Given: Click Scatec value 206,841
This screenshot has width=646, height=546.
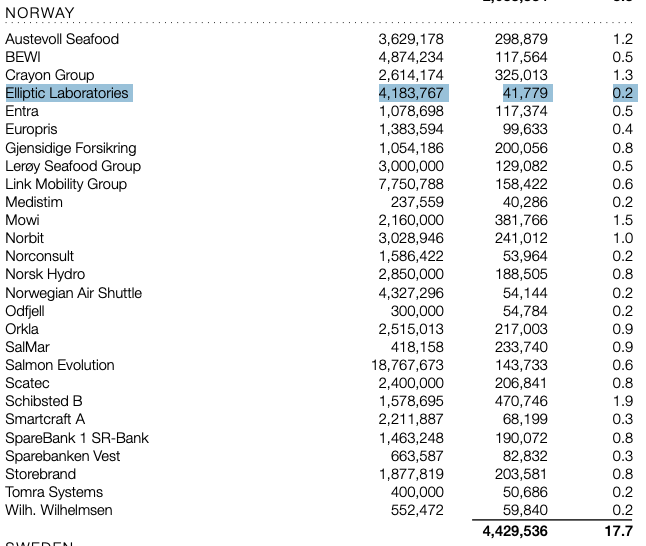Looking at the screenshot, I should [x=521, y=383].
